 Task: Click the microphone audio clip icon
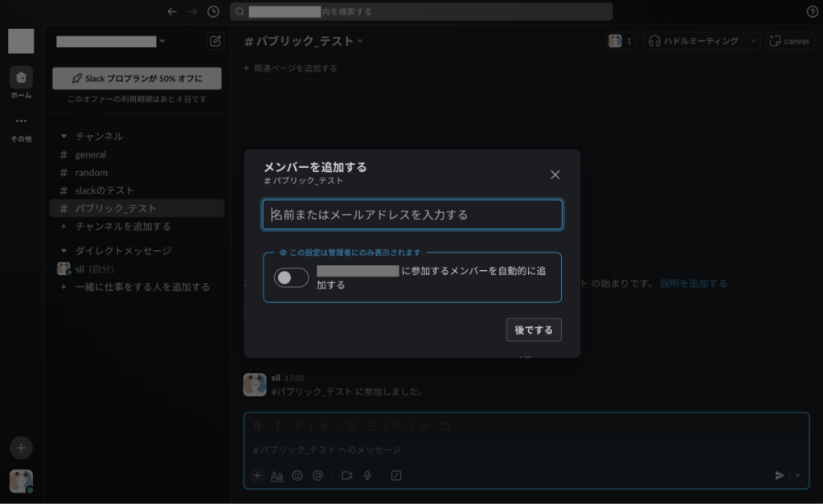367,475
